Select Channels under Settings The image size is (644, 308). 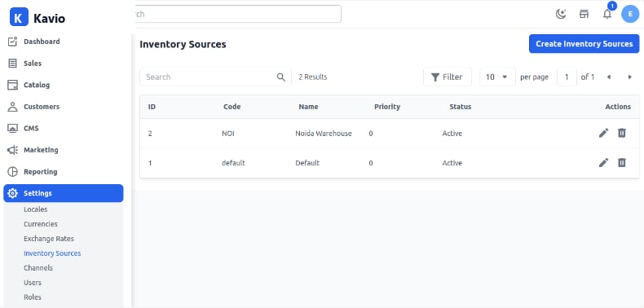[38, 268]
